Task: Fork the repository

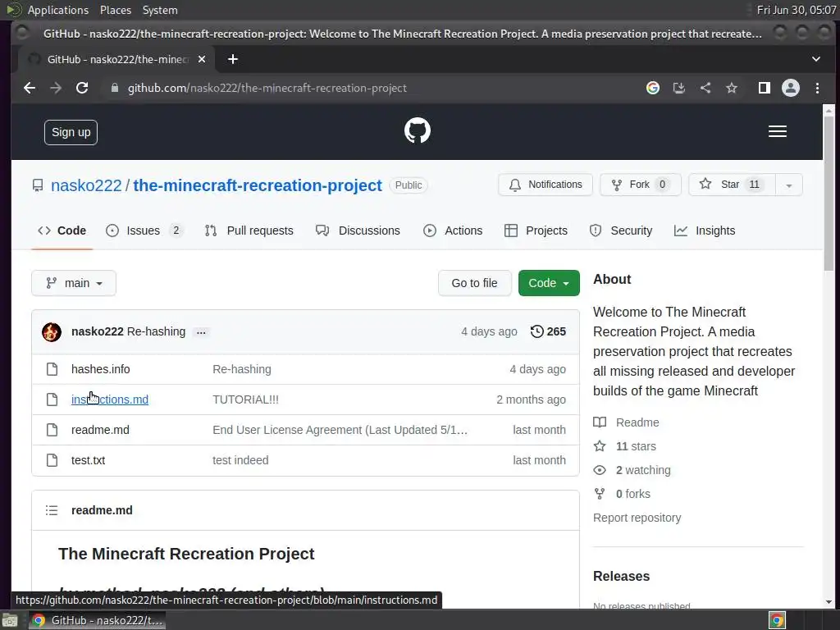Action: [640, 185]
